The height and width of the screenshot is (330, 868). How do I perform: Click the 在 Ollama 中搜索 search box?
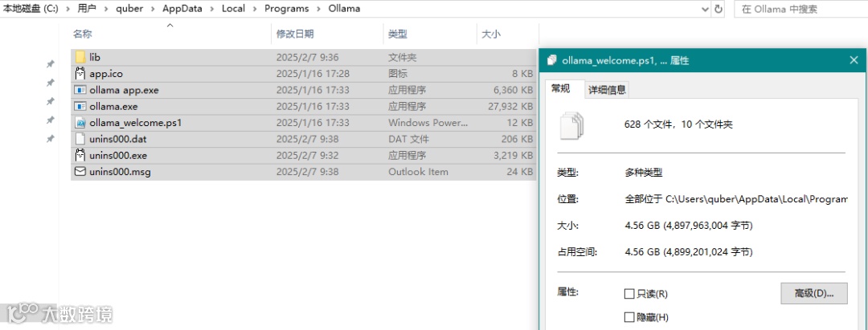click(x=800, y=9)
